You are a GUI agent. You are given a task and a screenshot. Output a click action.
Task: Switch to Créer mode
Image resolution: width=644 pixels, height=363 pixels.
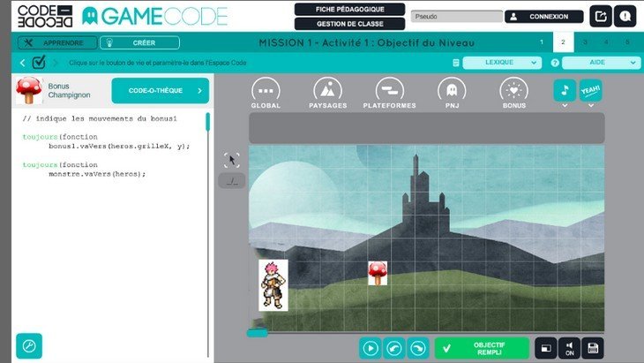pos(139,42)
